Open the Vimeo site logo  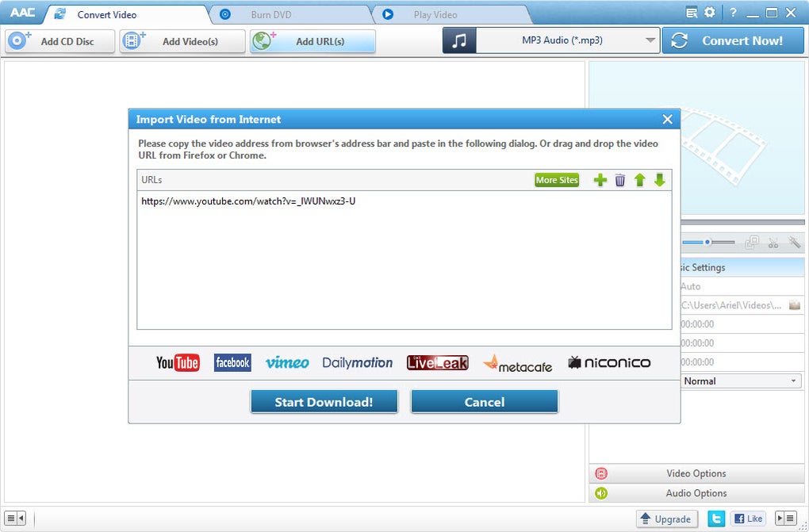287,362
